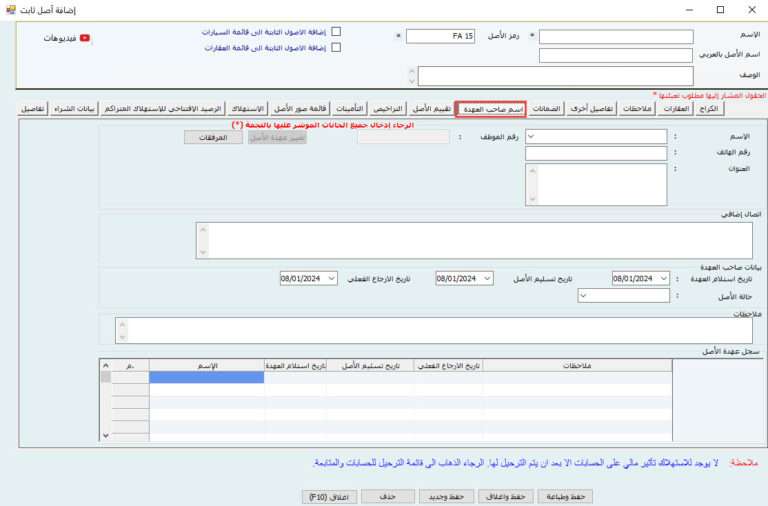Screen dimensions: 768x506
Task: Click the المرفقات attachments button
Action: pyautogui.click(x=213, y=137)
